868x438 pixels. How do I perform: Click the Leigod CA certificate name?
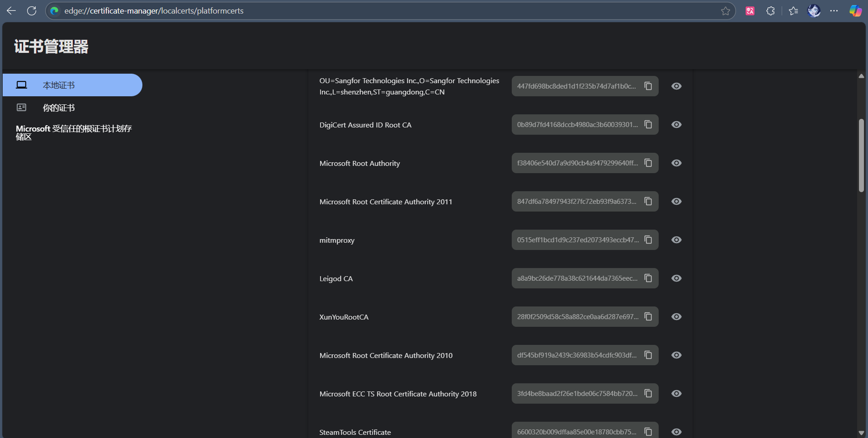[336, 278]
